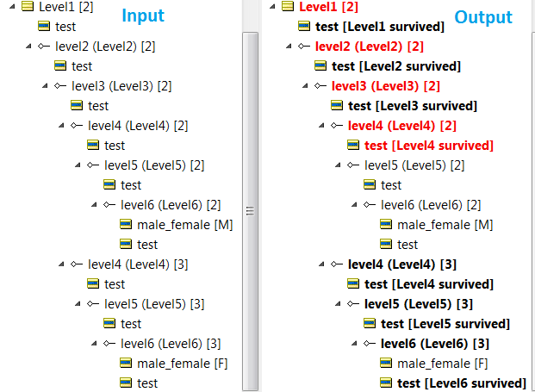Click field icon beside 'test [Level5 survived]'
Screen dimensions: 535x392
click(x=370, y=323)
